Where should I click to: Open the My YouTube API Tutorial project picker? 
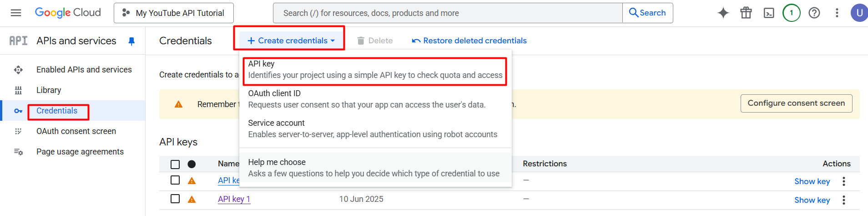[174, 13]
